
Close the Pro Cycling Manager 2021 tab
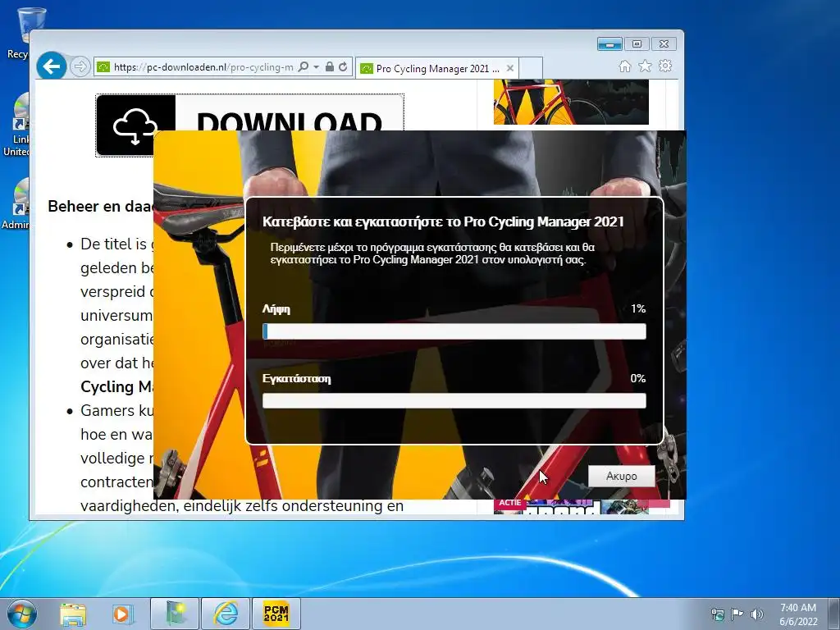coord(510,68)
